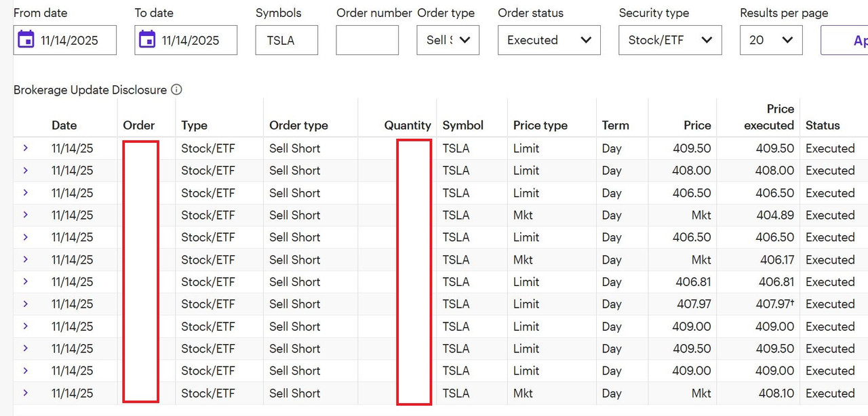
Task: Expand the 408.10 market order row chevron
Action: pos(26,393)
